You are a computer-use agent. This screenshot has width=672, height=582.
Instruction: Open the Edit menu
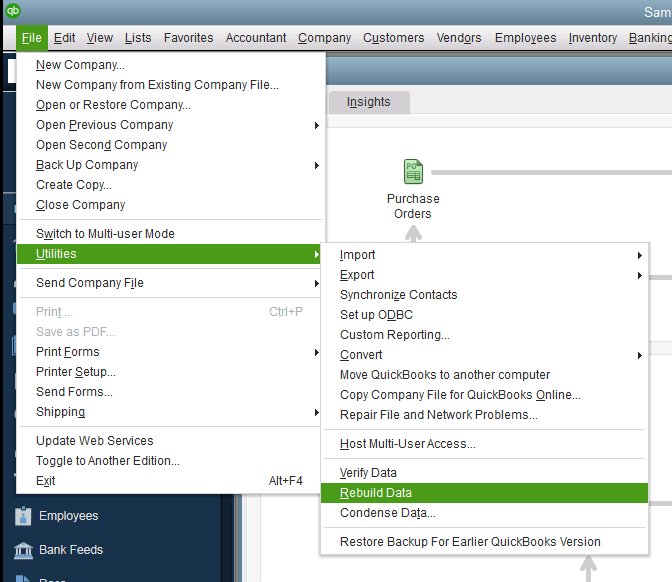pyautogui.click(x=64, y=38)
